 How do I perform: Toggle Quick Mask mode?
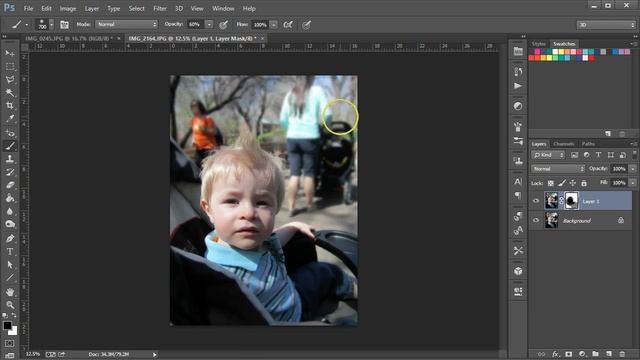click(x=9, y=344)
